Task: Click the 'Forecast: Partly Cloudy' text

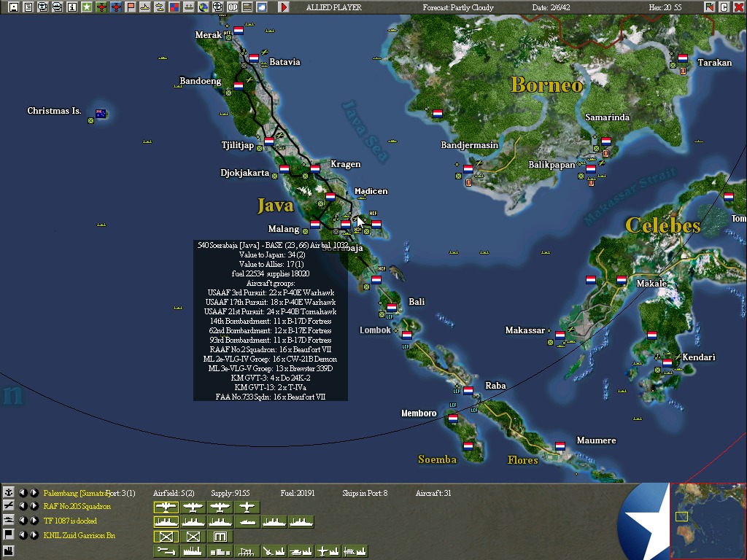Action: coord(458,7)
